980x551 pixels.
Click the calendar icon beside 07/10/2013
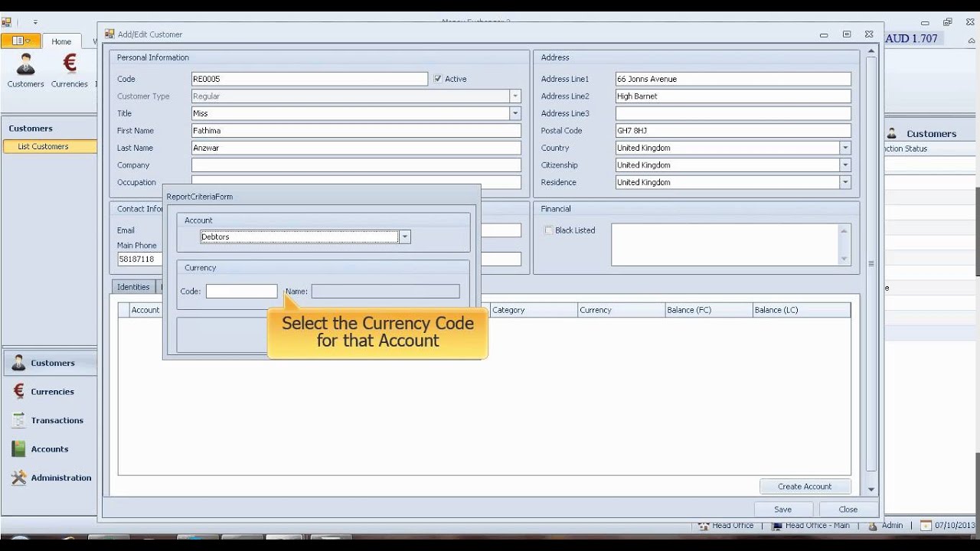coord(926,526)
